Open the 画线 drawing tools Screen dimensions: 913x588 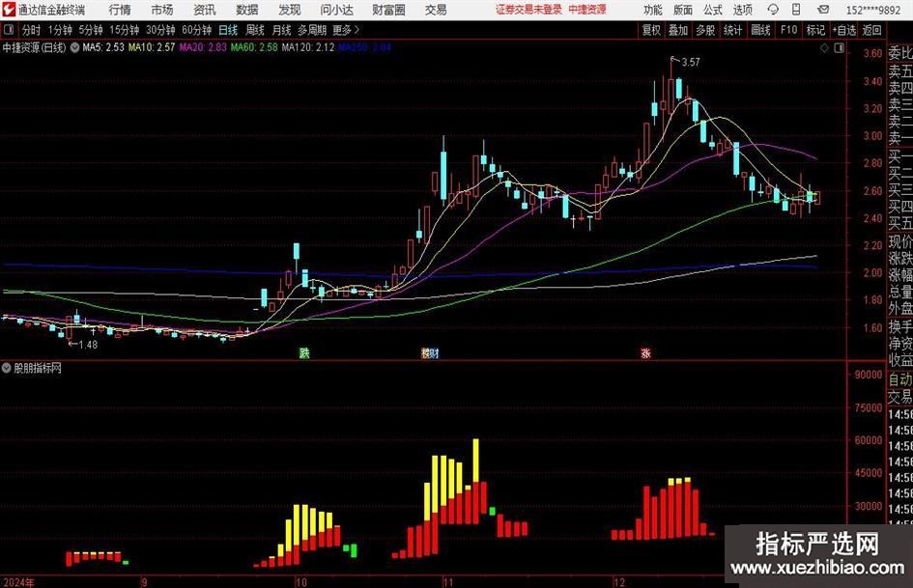pos(760,30)
